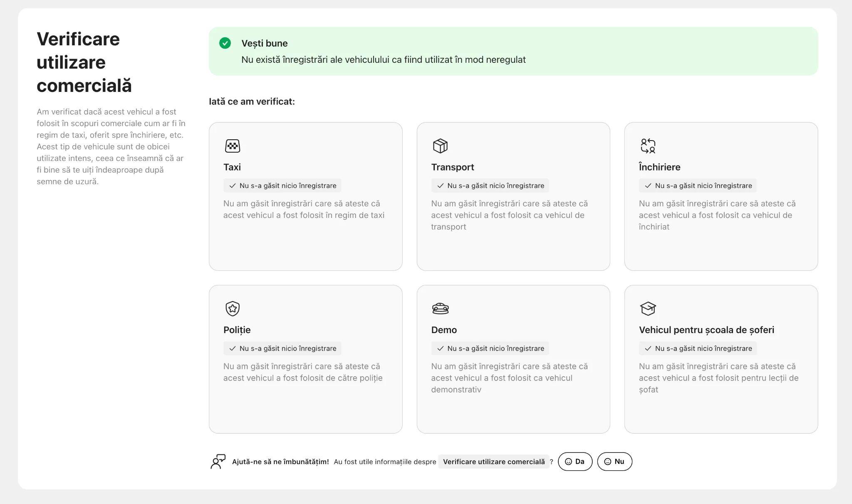Click the Demo car icon

(x=440, y=309)
